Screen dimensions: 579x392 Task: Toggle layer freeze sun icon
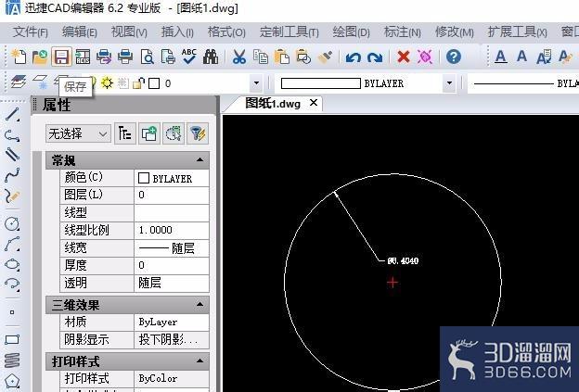[x=107, y=83]
